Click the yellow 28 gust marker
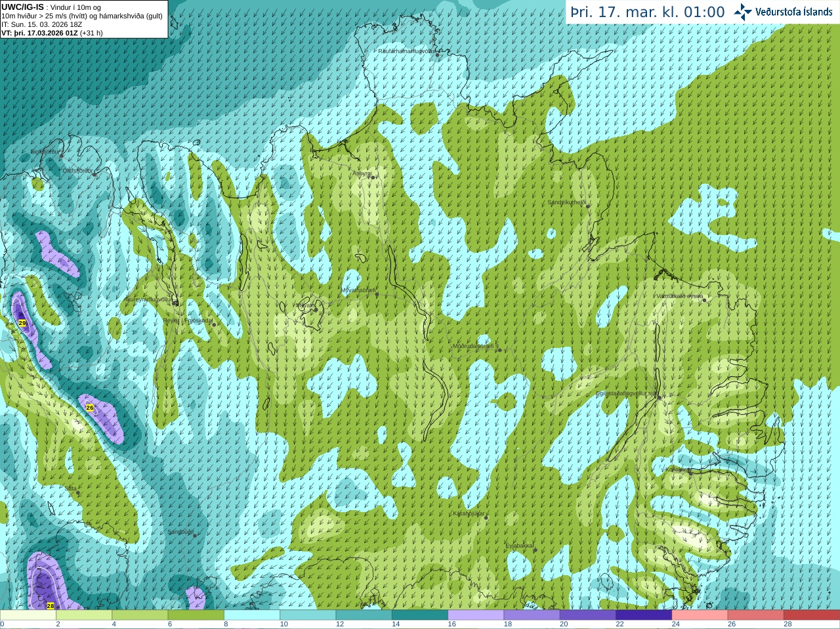This screenshot has width=840, height=629. pyautogui.click(x=51, y=606)
